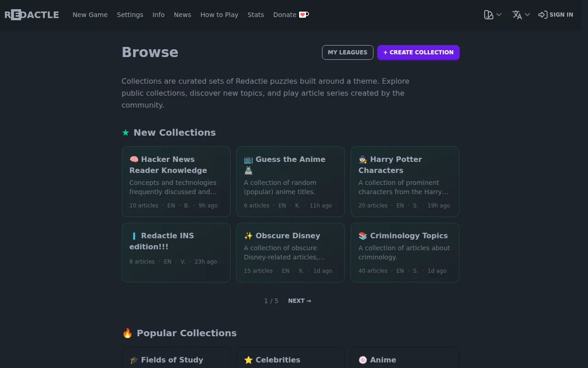Click the icon beside the Anime collection
Viewport: 588px width, 368px height.
pos(363,360)
